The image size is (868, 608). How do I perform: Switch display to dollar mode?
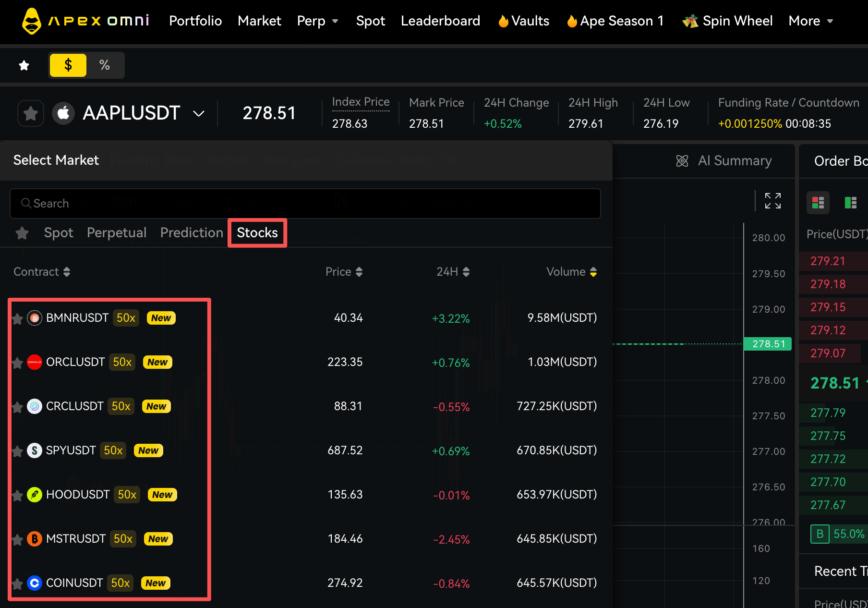[68, 65]
